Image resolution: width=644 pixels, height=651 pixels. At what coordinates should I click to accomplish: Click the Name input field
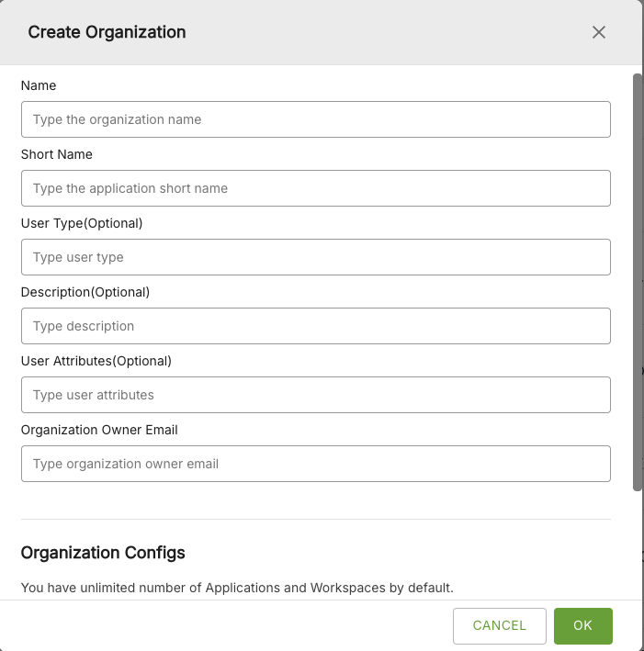click(315, 119)
